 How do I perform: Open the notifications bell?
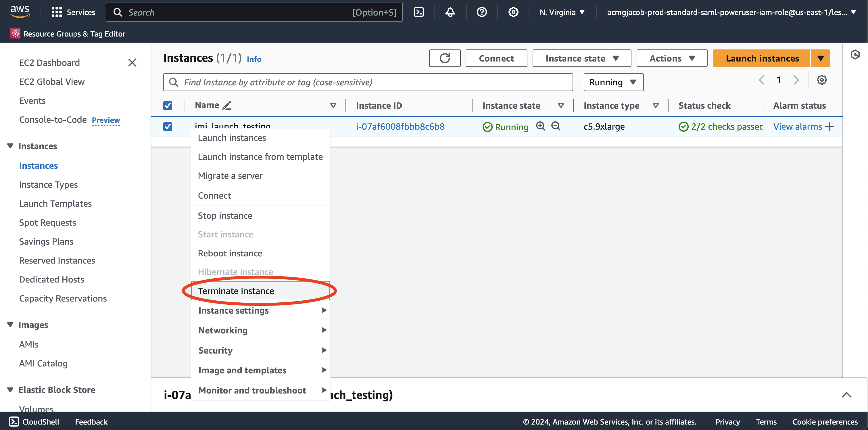(450, 12)
